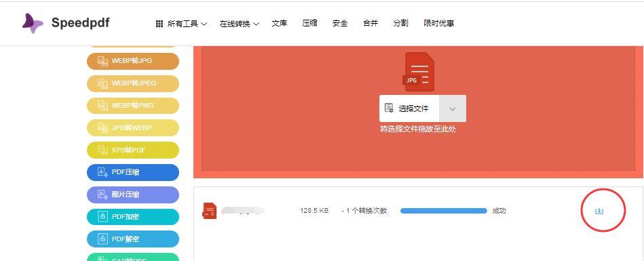Viewport: 644px width, 261px height.
Task: Click the WEBP转PNG image icon
Action: [102, 106]
